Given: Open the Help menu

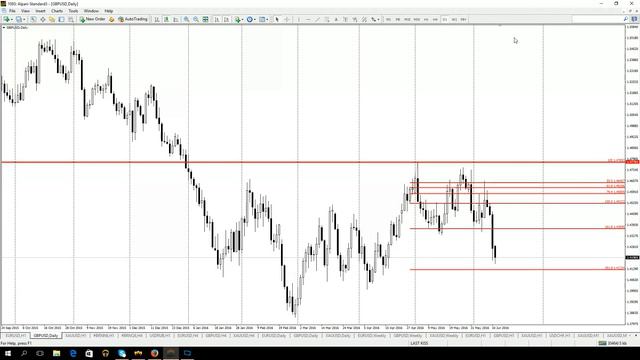Looking at the screenshot, I should tap(109, 11).
